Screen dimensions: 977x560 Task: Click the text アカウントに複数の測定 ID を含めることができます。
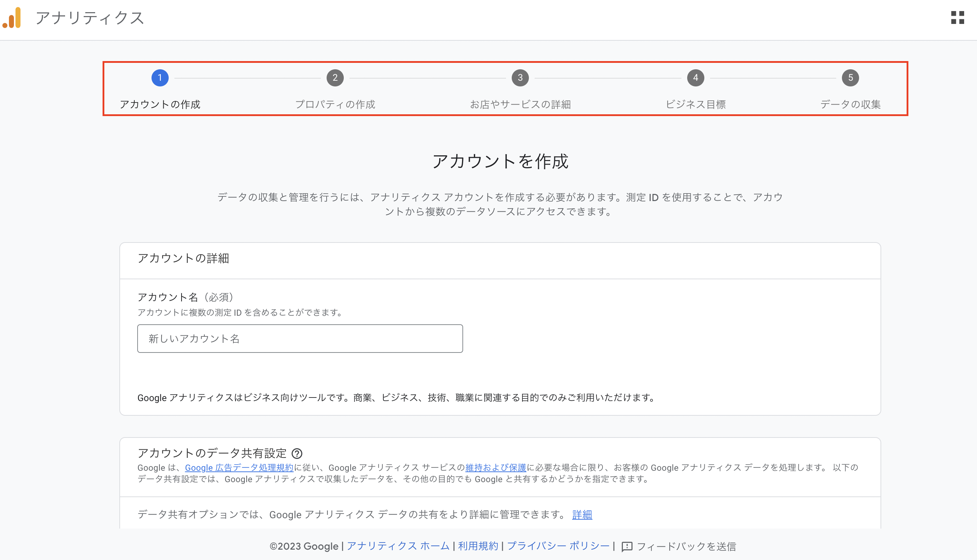click(241, 312)
